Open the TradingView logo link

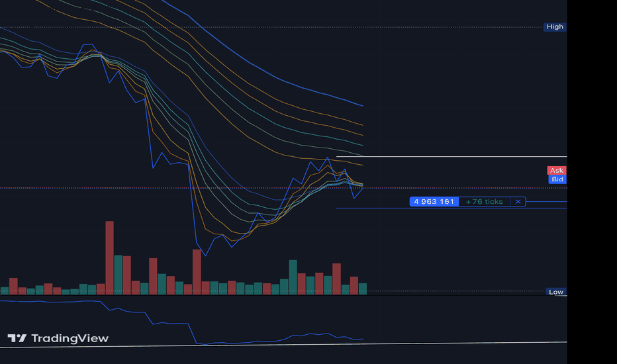[58, 338]
